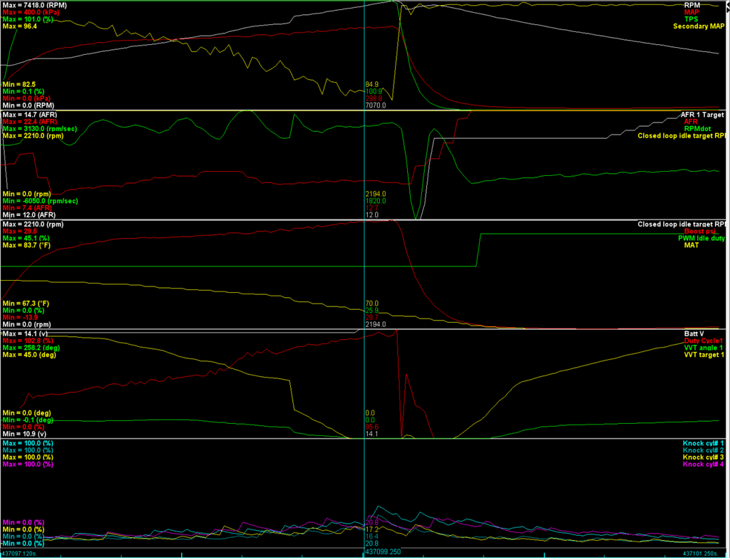This screenshot has width=730, height=560.
Task: Click the end timestamp 437101.250s on timeline
Action: (x=704, y=554)
